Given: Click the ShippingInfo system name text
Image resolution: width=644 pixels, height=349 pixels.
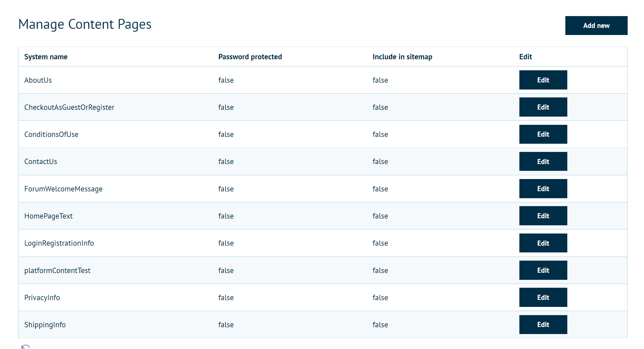Looking at the screenshot, I should pos(45,325).
